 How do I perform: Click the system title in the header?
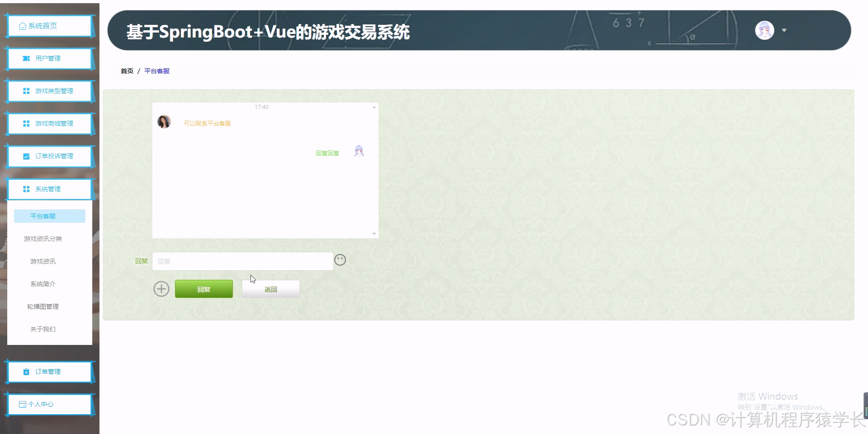point(268,32)
